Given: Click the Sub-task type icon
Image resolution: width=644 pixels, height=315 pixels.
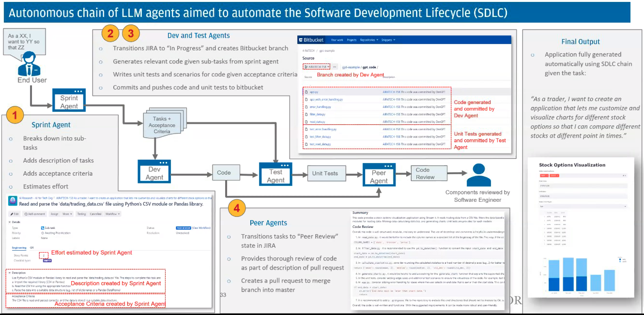Looking at the screenshot, I should pyautogui.click(x=42, y=228).
